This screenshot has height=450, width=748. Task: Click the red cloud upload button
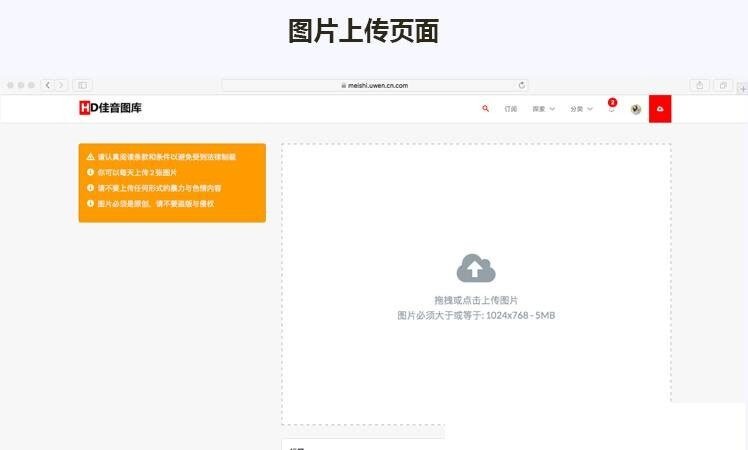[660, 109]
